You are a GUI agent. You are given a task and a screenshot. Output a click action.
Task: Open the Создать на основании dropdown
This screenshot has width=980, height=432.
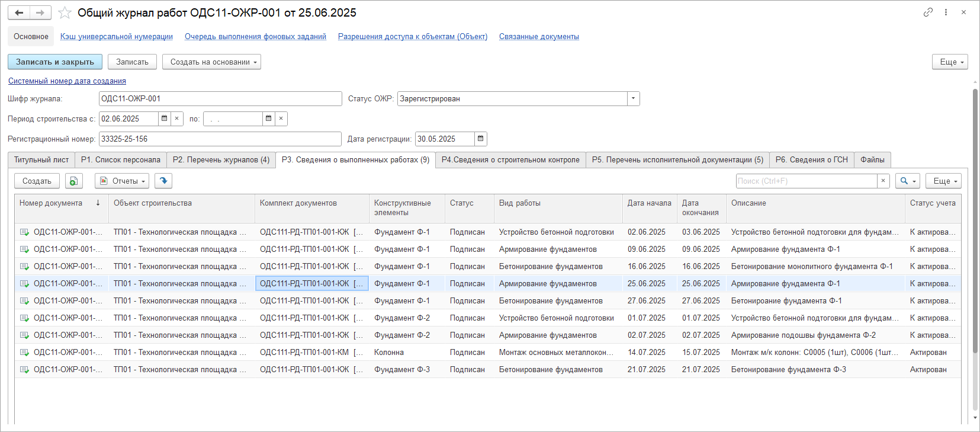point(211,62)
